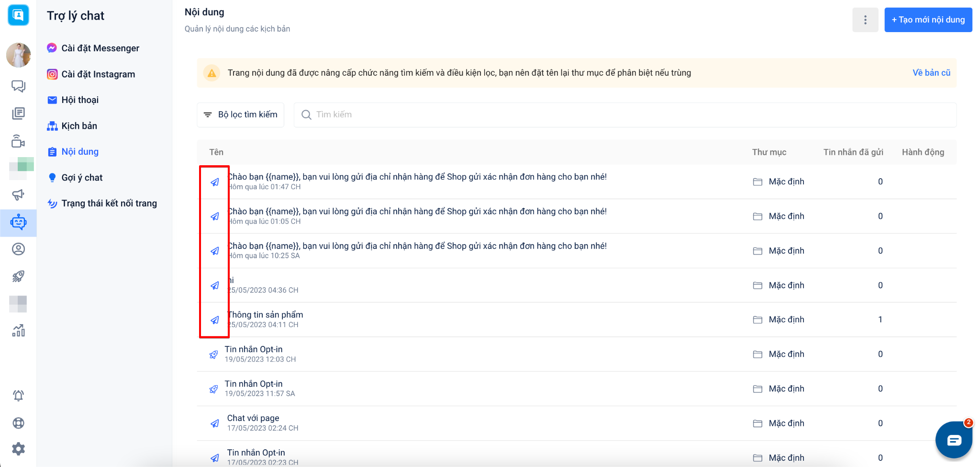Click the rocket icon in sidebar
This screenshot has height=467, width=980.
point(18,276)
